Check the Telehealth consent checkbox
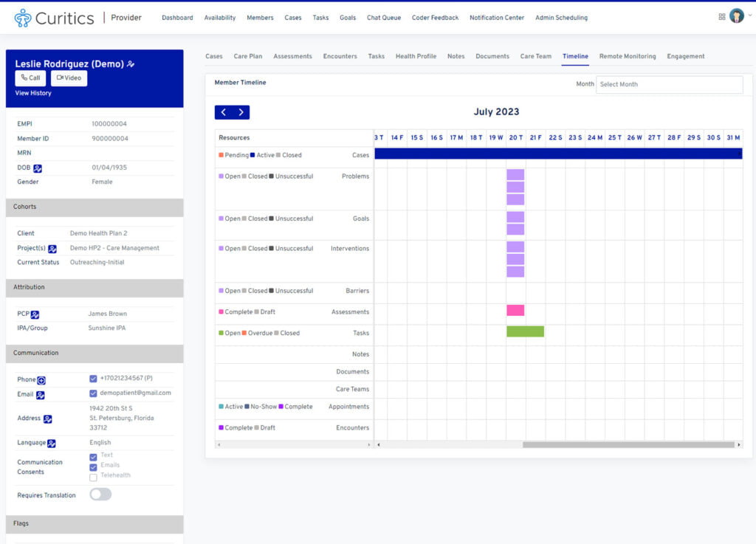Image resolution: width=756 pixels, height=544 pixels. point(93,478)
